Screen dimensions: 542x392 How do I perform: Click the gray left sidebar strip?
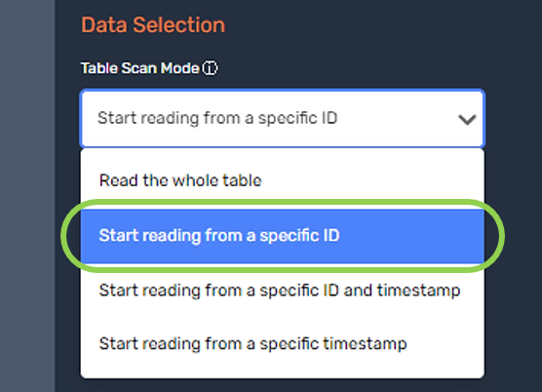pyautogui.click(x=27, y=196)
